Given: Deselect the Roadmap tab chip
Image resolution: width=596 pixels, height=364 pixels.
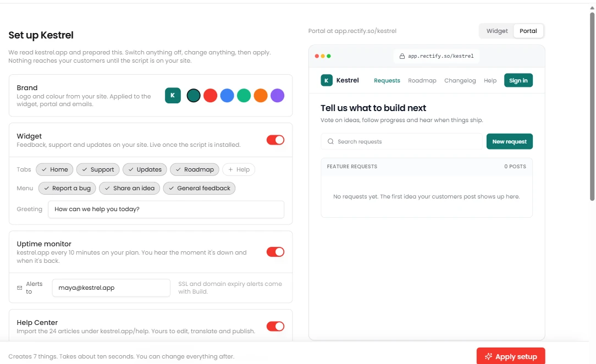Looking at the screenshot, I should pos(195,169).
